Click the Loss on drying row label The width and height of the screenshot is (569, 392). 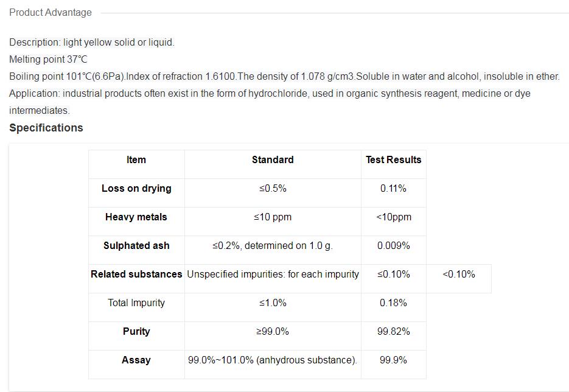pos(136,189)
